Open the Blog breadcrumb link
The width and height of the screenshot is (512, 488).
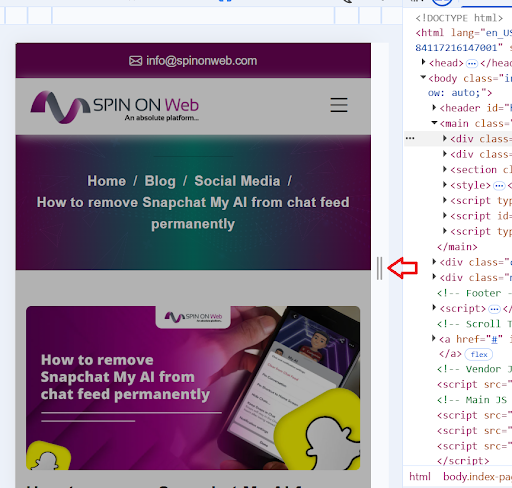pos(160,181)
